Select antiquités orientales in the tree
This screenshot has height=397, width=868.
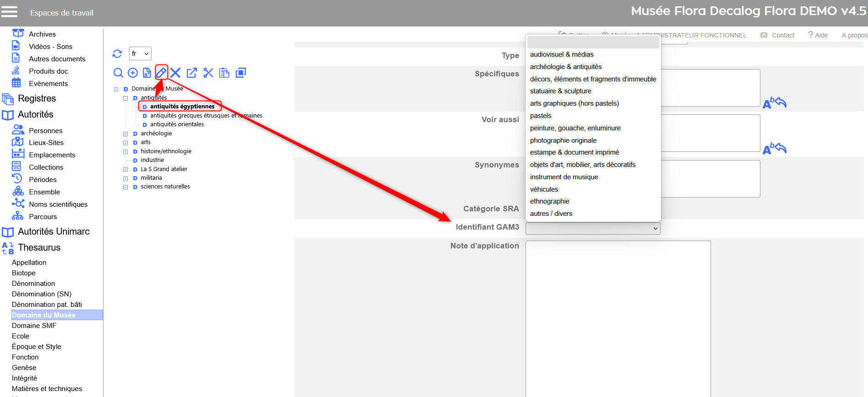click(177, 124)
